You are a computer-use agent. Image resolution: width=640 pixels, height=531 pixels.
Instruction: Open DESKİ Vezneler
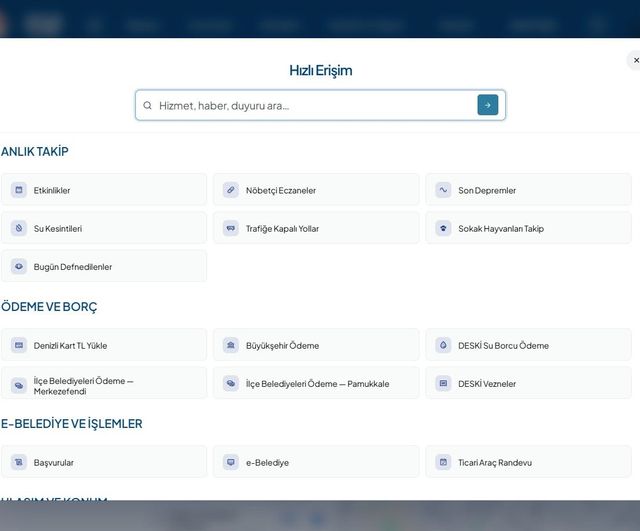(x=529, y=383)
